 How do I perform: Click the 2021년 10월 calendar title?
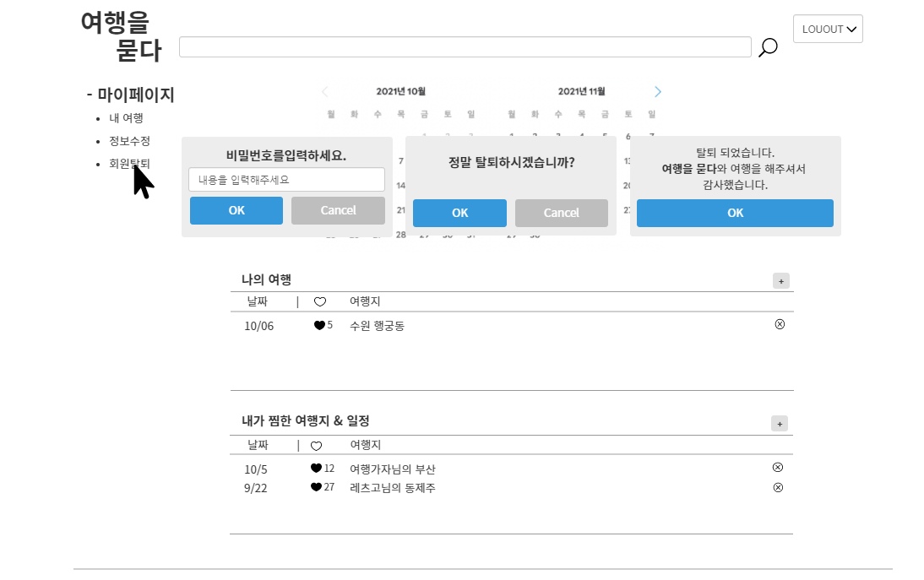[x=400, y=91]
